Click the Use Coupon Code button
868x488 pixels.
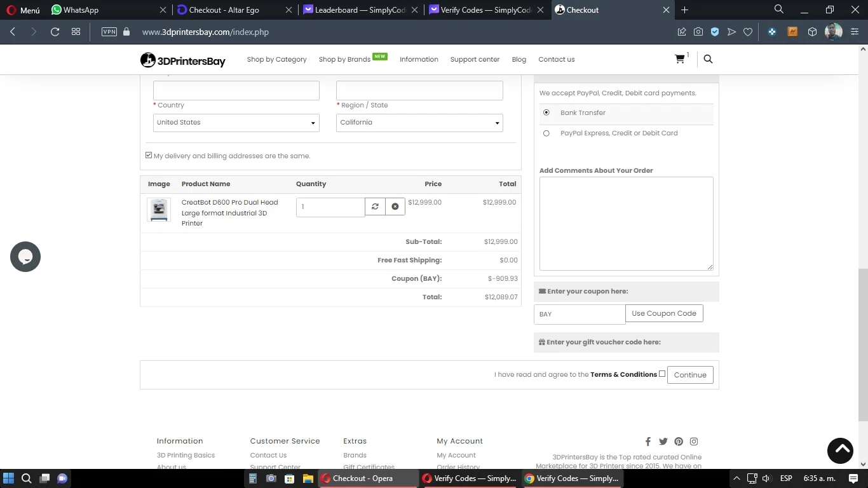(x=664, y=313)
